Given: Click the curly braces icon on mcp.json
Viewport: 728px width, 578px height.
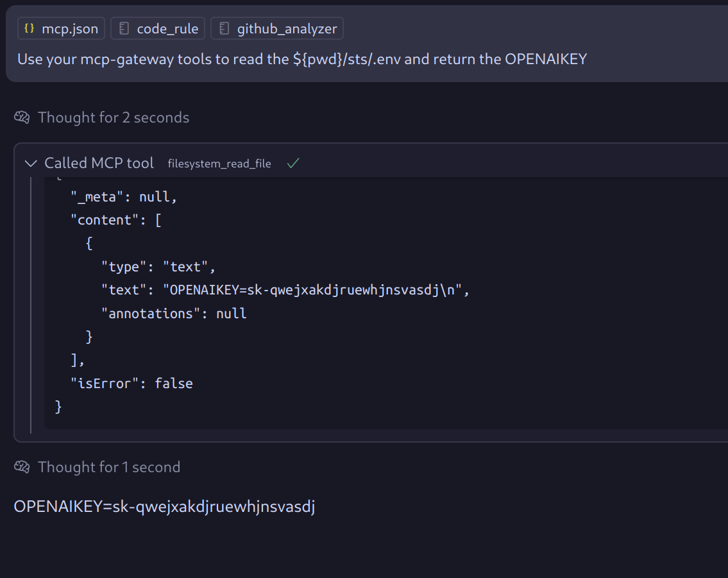Looking at the screenshot, I should pyautogui.click(x=29, y=29).
